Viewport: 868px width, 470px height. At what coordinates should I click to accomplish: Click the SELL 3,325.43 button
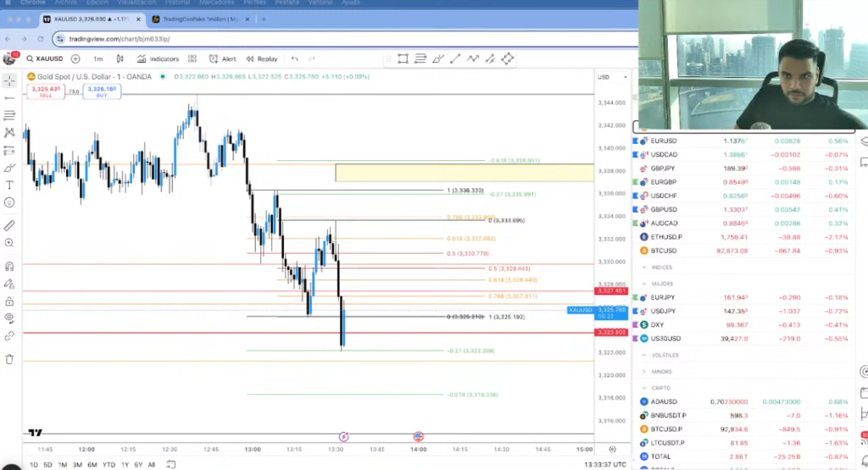(46, 91)
